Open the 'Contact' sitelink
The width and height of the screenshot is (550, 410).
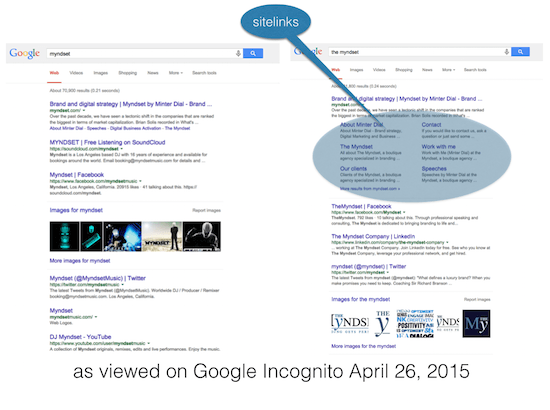click(431, 125)
